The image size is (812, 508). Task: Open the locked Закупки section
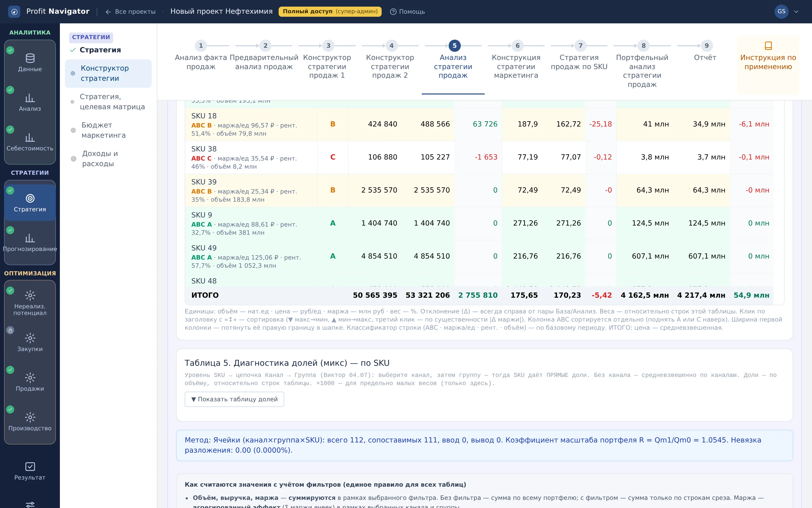click(x=30, y=343)
